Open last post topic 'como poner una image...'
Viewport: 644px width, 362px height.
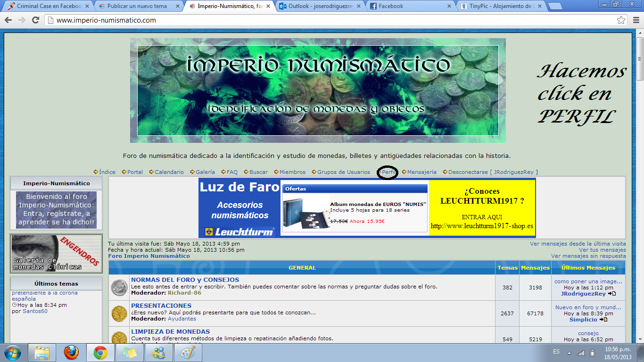(588, 281)
